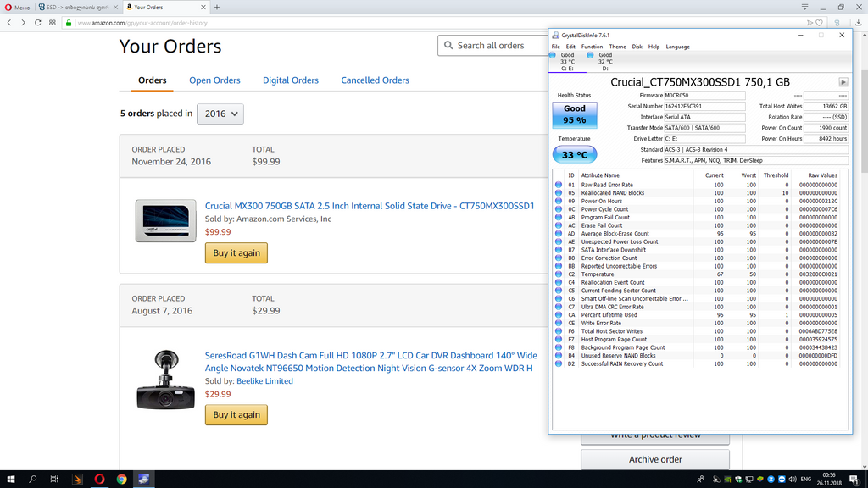Click the Good 95 % health status button
The image size is (868, 488).
pos(575,114)
